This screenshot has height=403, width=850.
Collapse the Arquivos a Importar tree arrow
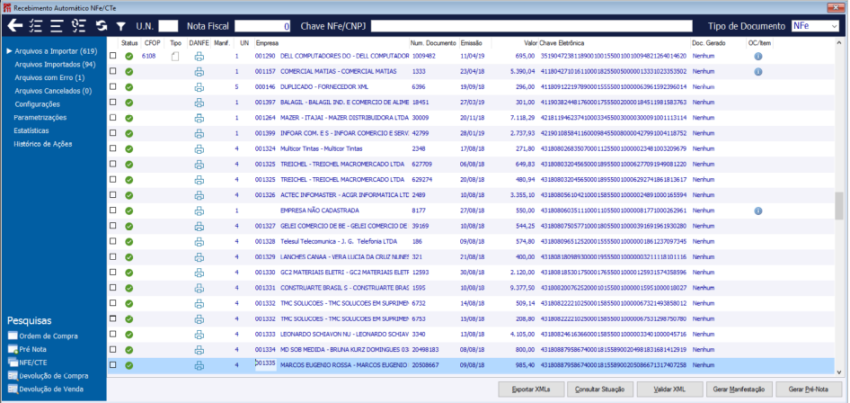pyautogui.click(x=9, y=52)
